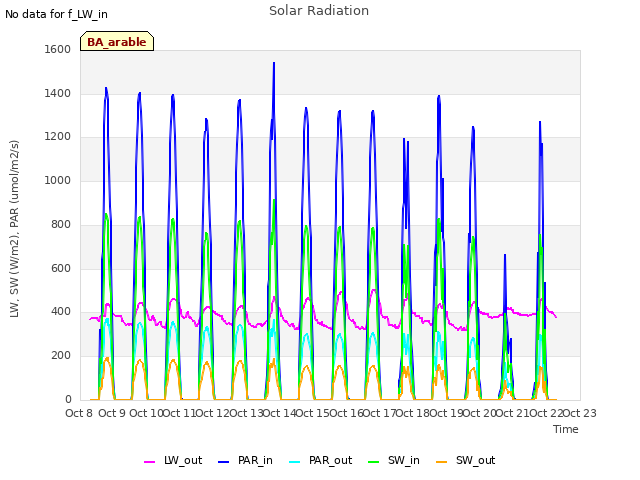
Task: Click the Solar Radiation chart title
Action: click(x=319, y=11)
